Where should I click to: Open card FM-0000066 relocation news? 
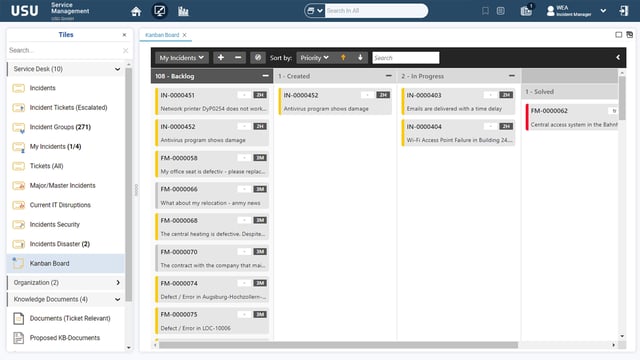click(x=212, y=196)
